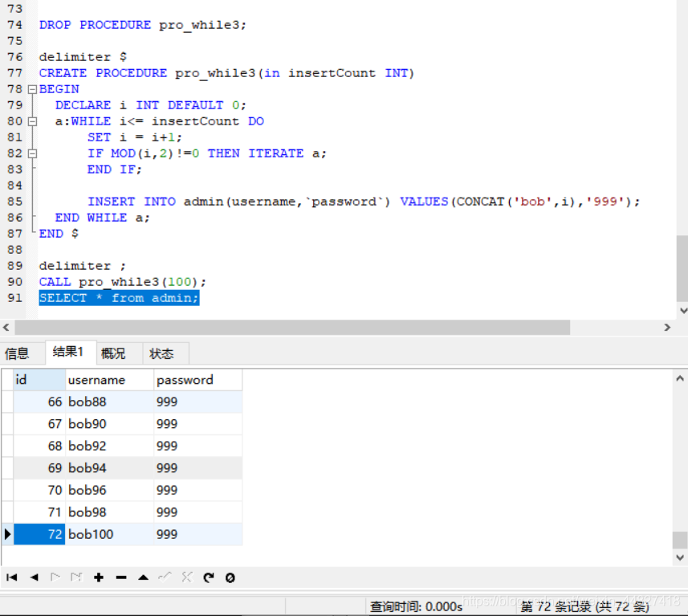688x616 pixels.
Task: Click the CREATE PROCEDURE pro_while3 line
Action: click(x=226, y=73)
